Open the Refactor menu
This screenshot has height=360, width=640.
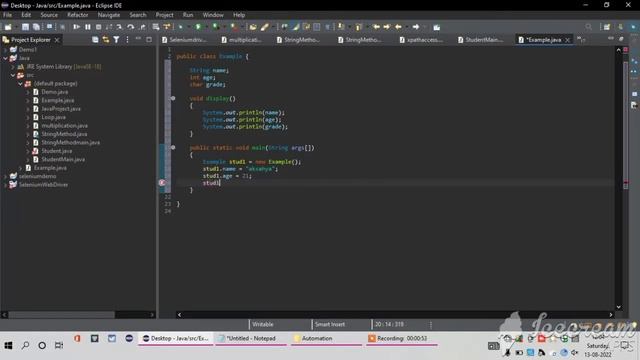(78, 15)
